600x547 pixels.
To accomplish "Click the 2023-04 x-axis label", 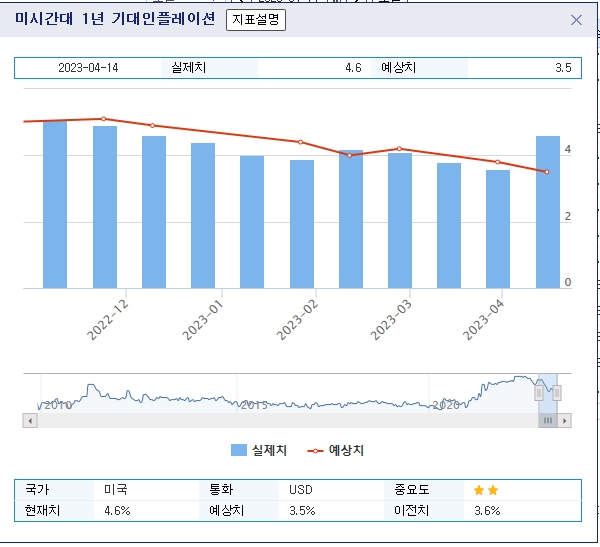I will 484,320.
